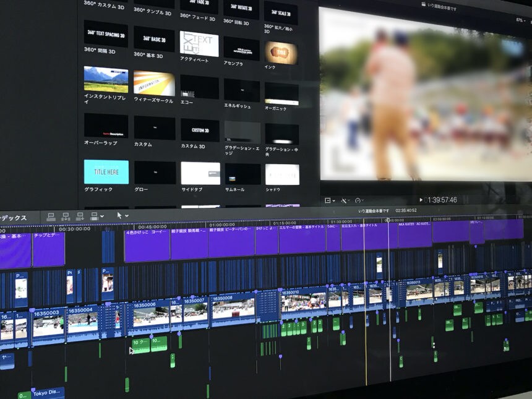
Task: Click the play triangle beside the timecode
Action: [421, 200]
